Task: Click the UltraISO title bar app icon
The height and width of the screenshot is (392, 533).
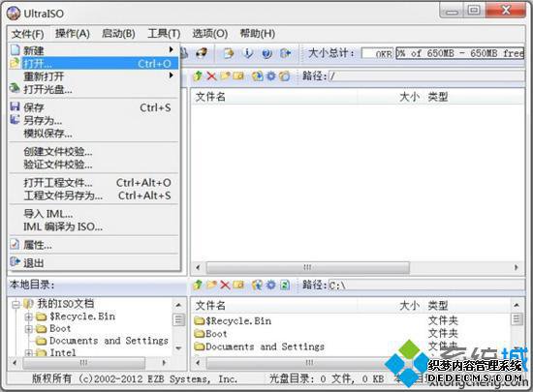Action: (14, 14)
